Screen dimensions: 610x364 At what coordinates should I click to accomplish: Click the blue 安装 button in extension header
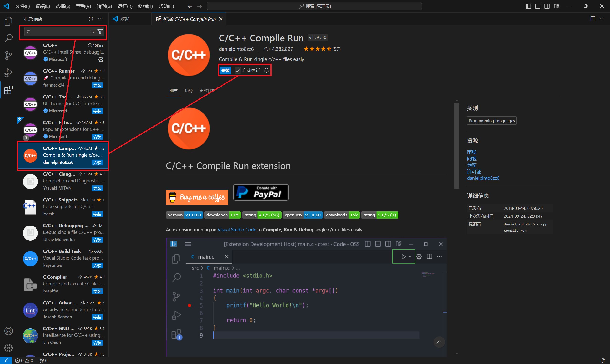(x=225, y=71)
